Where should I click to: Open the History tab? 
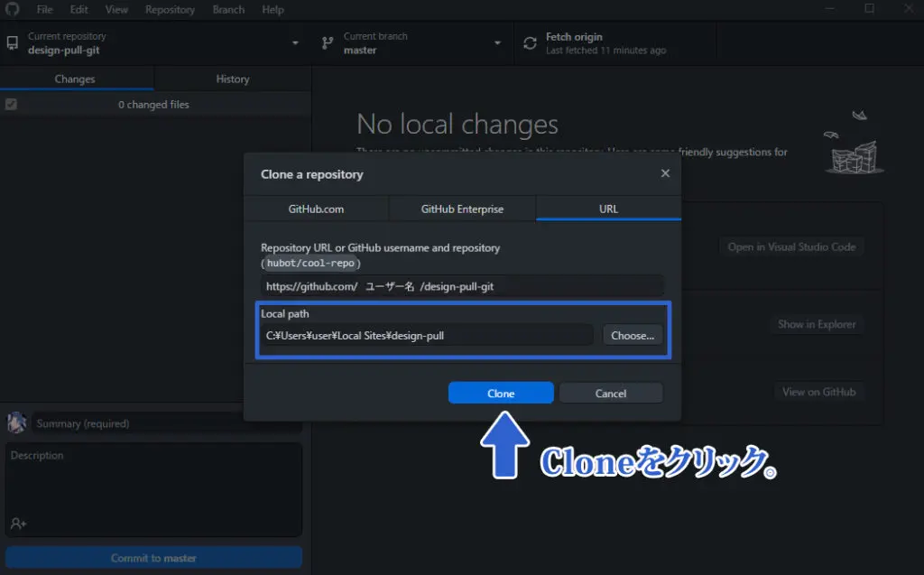pyautogui.click(x=232, y=79)
